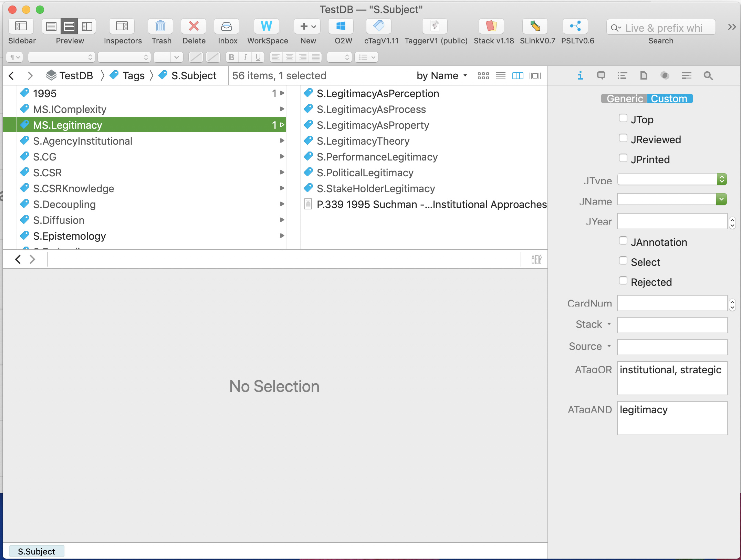Run the cTagV1.11 script icon
The image size is (741, 560).
coord(379,27)
